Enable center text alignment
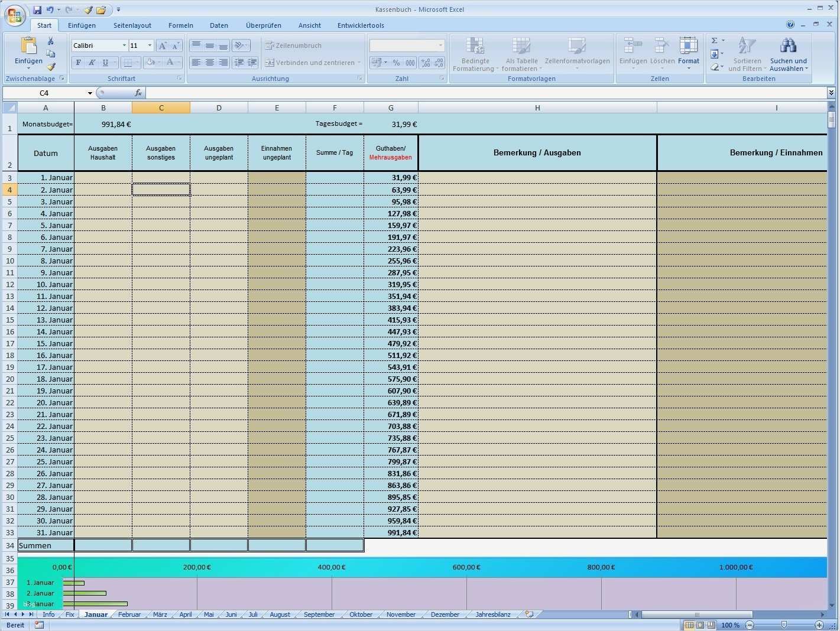This screenshot has width=840, height=631. click(210, 63)
